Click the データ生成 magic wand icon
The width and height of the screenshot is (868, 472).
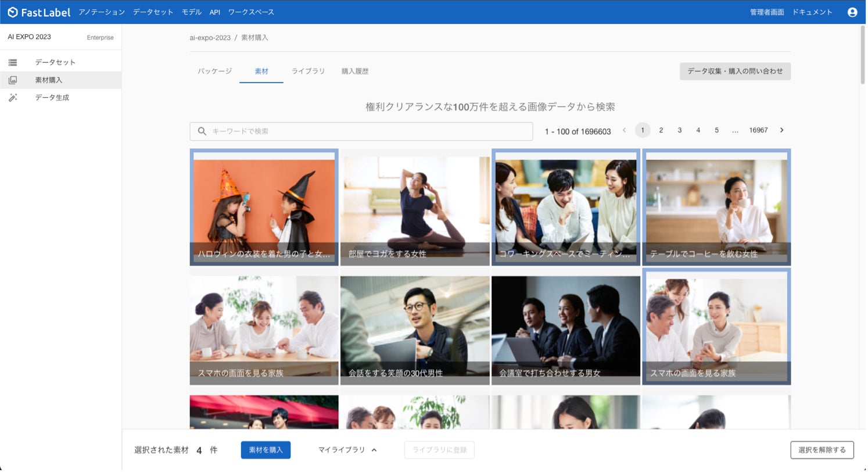[x=13, y=98]
